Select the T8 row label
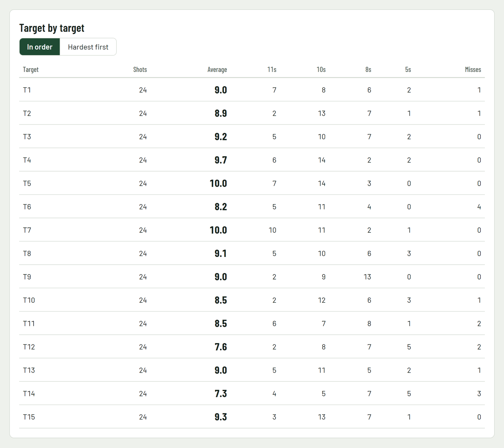 point(27,254)
